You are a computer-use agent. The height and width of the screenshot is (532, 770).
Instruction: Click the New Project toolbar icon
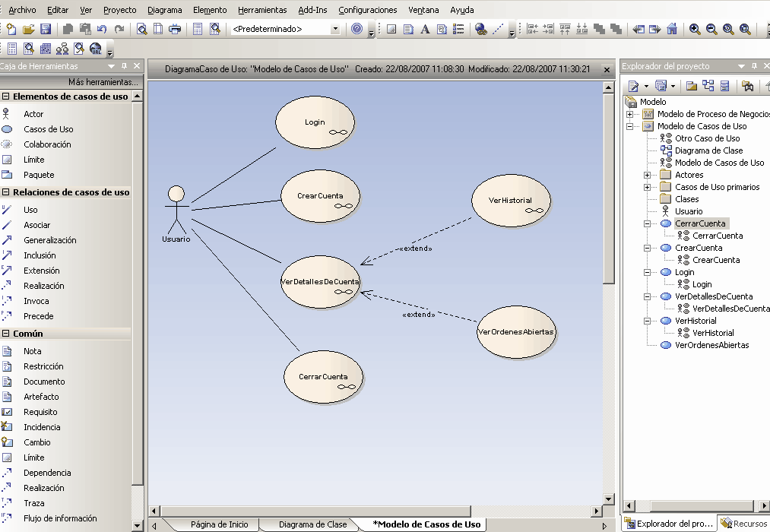[x=11, y=30]
